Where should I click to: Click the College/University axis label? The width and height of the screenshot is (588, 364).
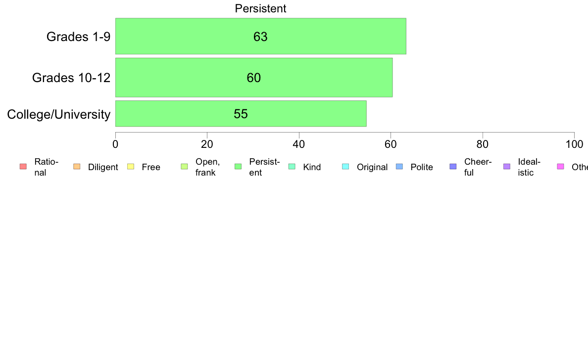click(x=59, y=114)
